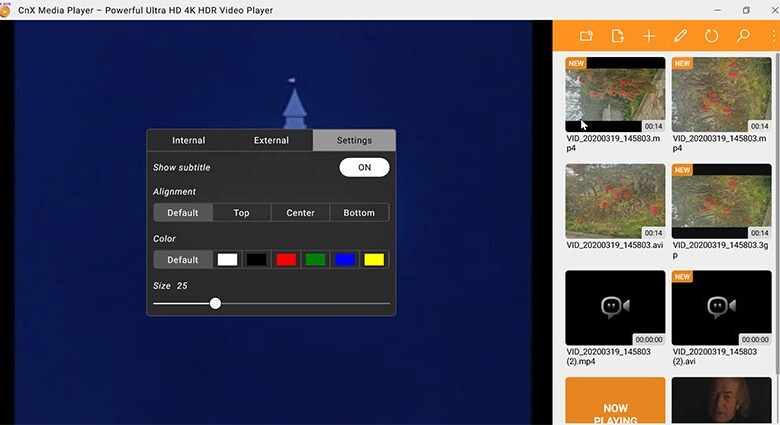Click the NOW PLAYING orange tile
Image resolution: width=780 pixels, height=425 pixels.
point(615,401)
